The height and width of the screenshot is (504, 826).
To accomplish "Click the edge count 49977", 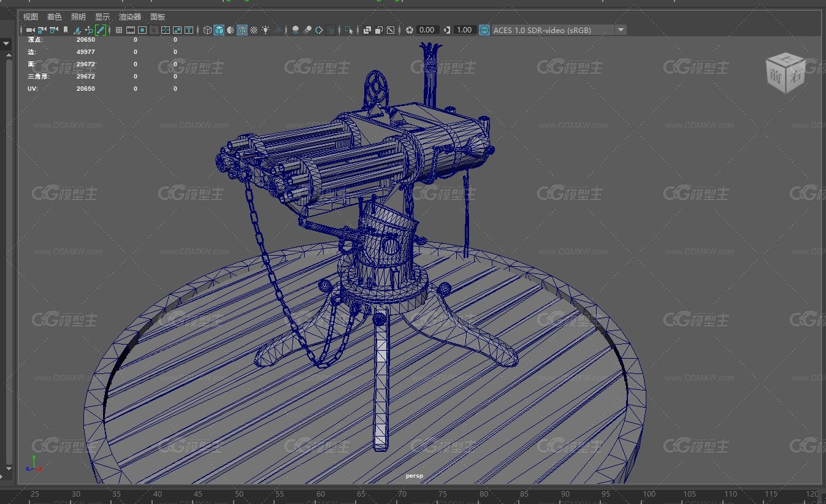I will [86, 52].
